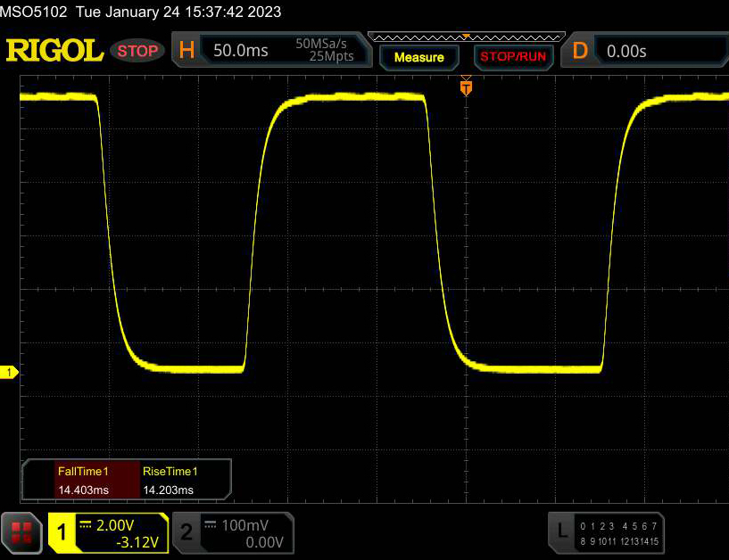Click the 50MSa/s sample rate readout
The height and width of the screenshot is (560, 729).
click(x=321, y=44)
